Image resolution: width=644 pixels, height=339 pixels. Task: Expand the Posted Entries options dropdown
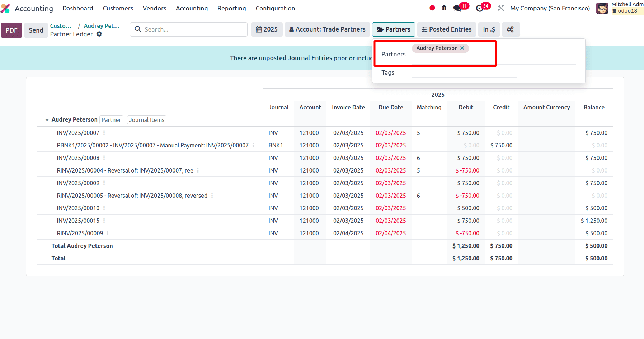click(446, 29)
